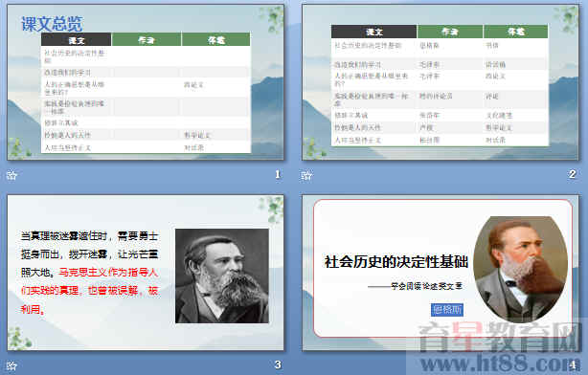Click the black-and-white Engels photo
This screenshot has height=375, width=588.
pos(222,276)
